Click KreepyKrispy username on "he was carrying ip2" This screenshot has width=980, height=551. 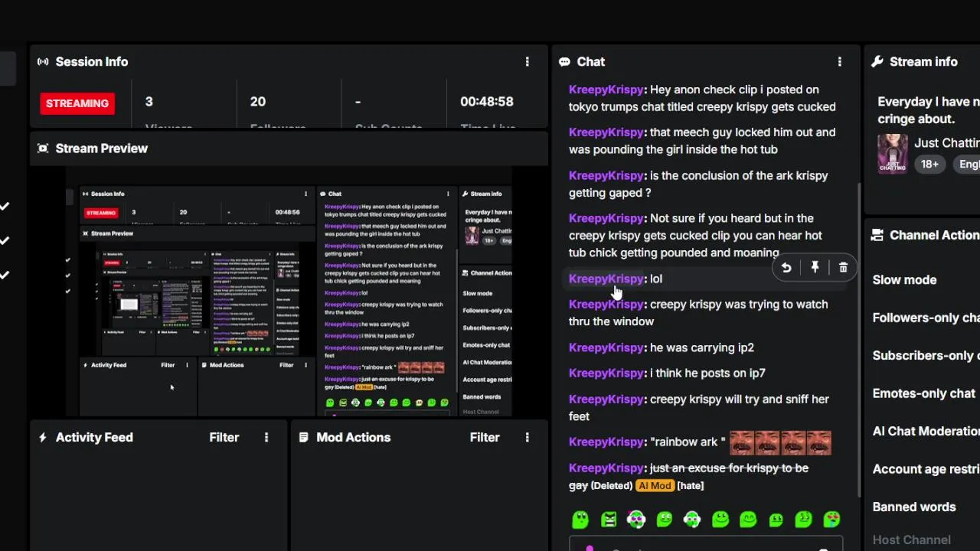tap(608, 347)
